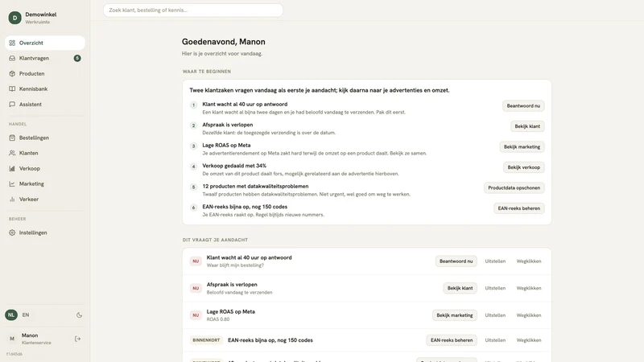Click the Klantvragen inbox icon
644x362 pixels.
(x=12, y=58)
